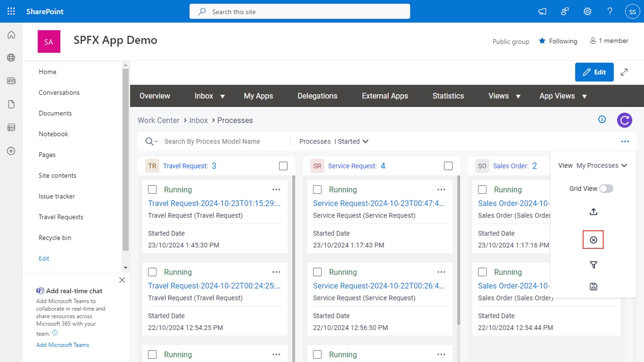Open the Overview tab
The height and width of the screenshot is (362, 644).
coord(155,96)
